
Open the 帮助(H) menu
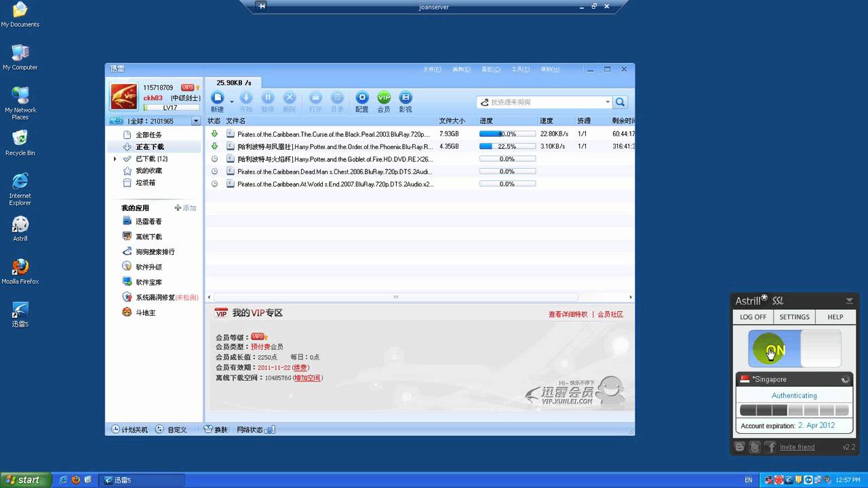click(x=550, y=69)
